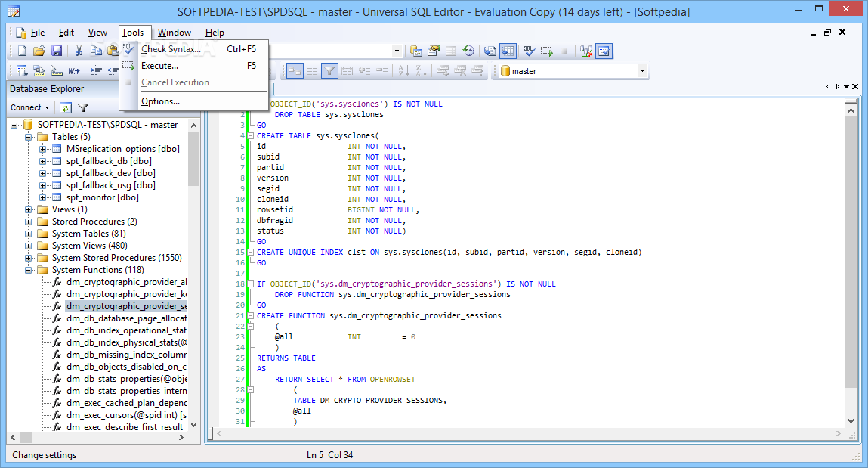Screen dimensions: 868x468
Task: Toggle the highlighted tree view mode button
Action: [295, 71]
